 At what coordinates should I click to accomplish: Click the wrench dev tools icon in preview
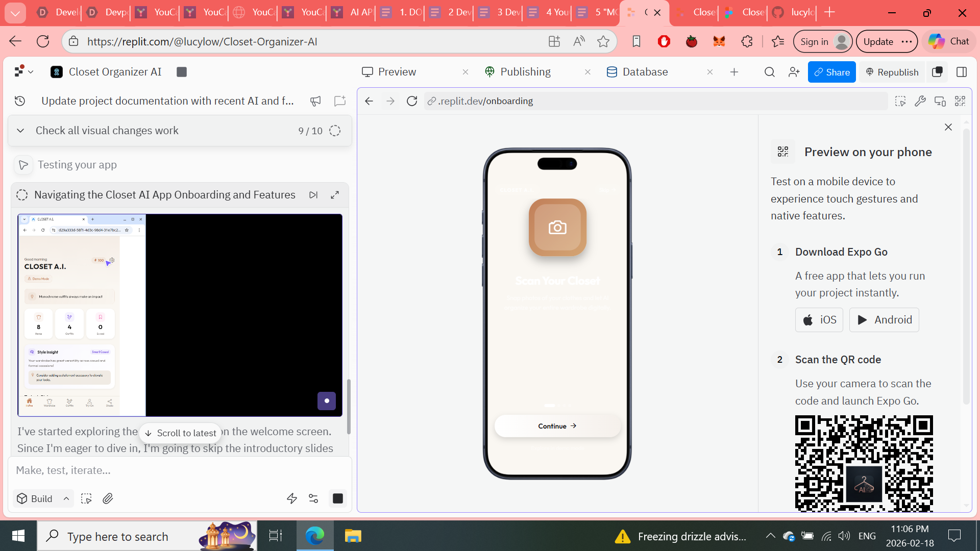pos(920,101)
